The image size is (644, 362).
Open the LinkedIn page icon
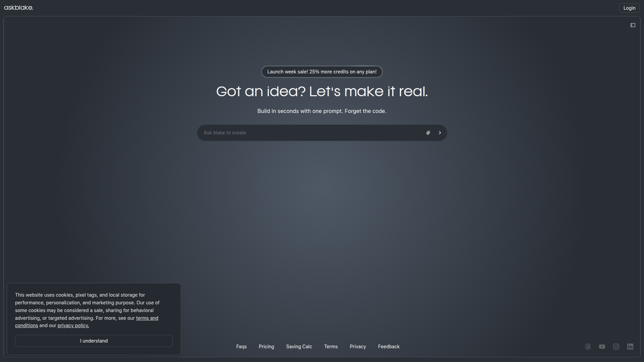coord(630,347)
